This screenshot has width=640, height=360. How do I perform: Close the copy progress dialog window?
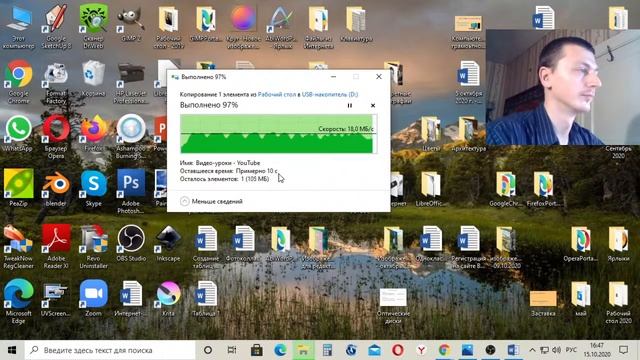[x=379, y=77]
